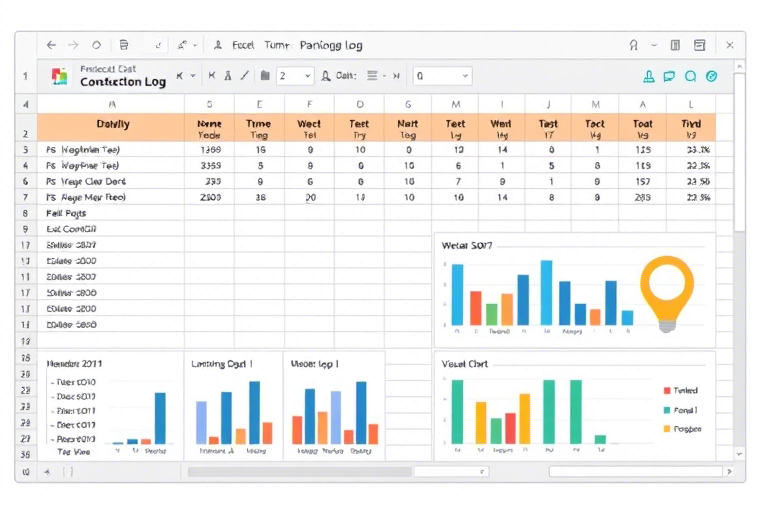The height and width of the screenshot is (512, 768).
Task: Select the Veoat log I chart
Action: pos(335,406)
